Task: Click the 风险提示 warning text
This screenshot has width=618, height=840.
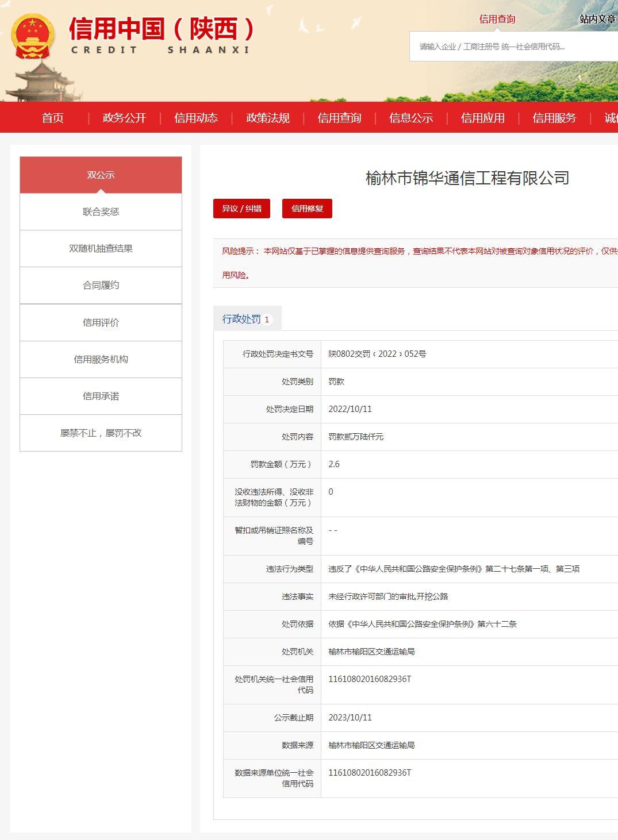Action: [420, 263]
